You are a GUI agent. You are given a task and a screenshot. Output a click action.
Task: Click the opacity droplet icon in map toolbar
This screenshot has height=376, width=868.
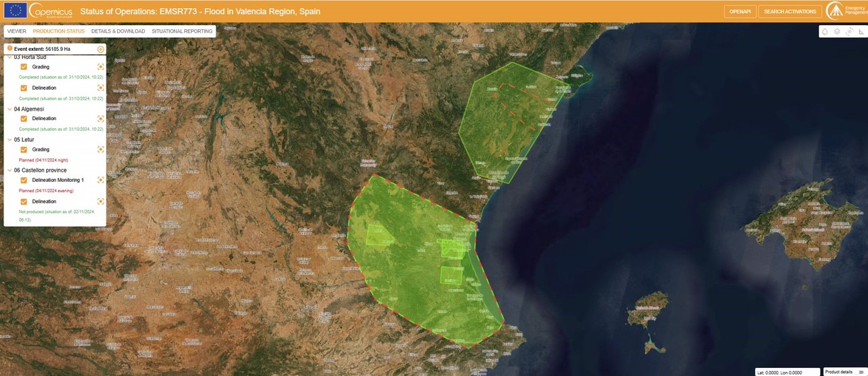(x=825, y=31)
